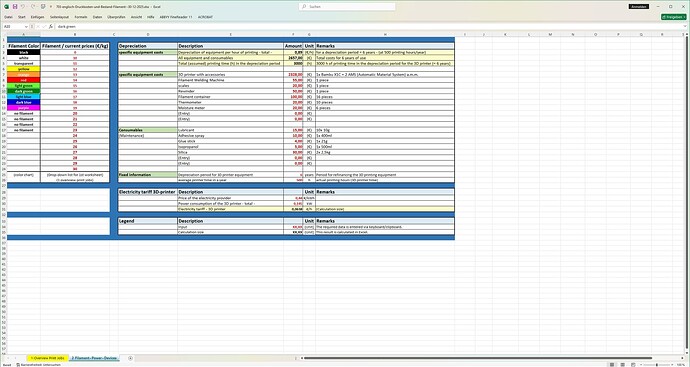Image resolution: width=690 pixels, height=367 pixels.
Task: Open the ACROBAT ribbon tab
Action: pos(205,17)
